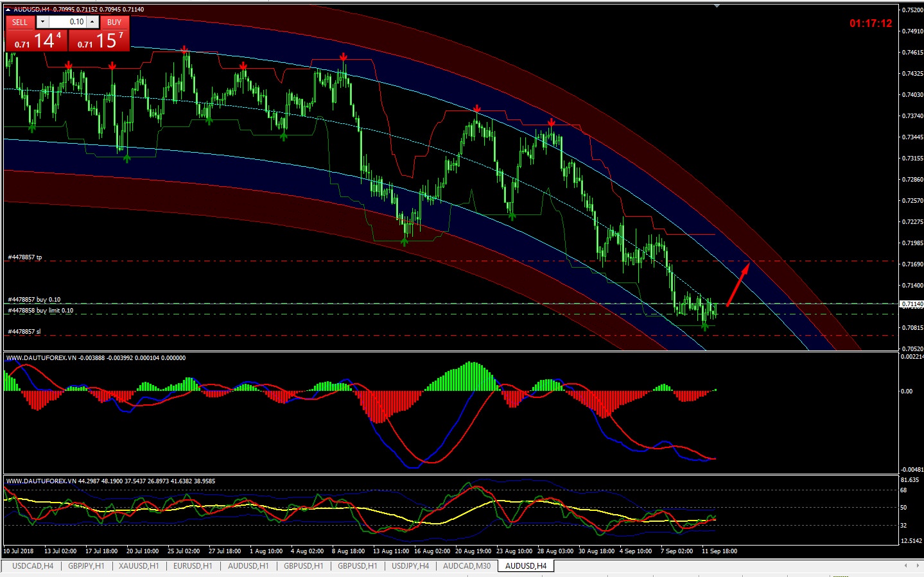
Task: Open the XAUUSD,H1 chart tab
Action: pos(139,566)
